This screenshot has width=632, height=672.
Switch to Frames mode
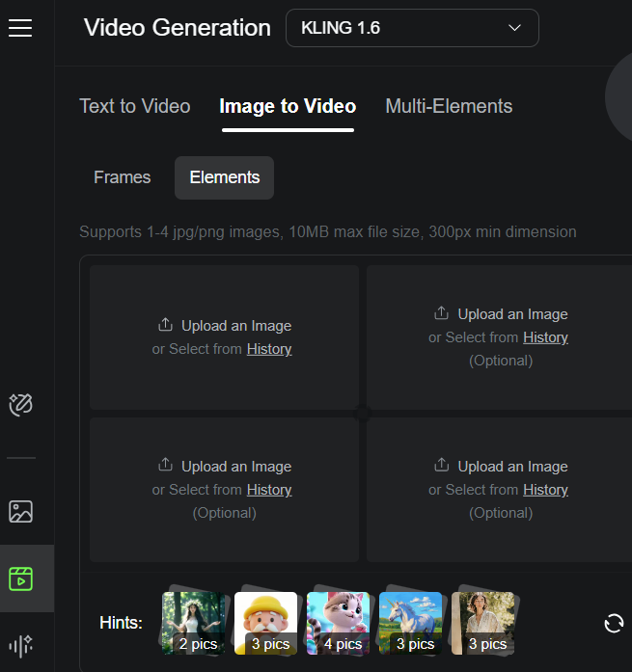[x=123, y=177]
